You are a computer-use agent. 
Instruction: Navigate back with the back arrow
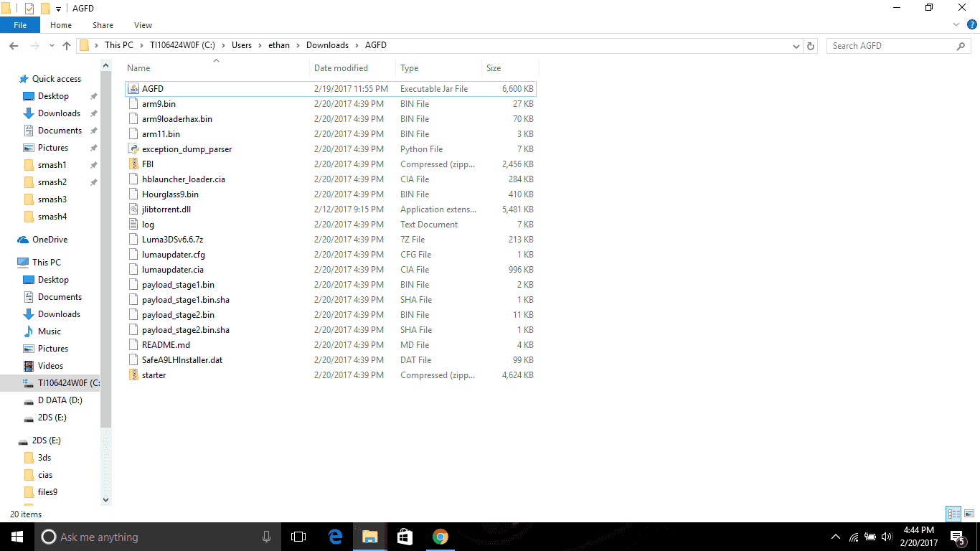(14, 46)
